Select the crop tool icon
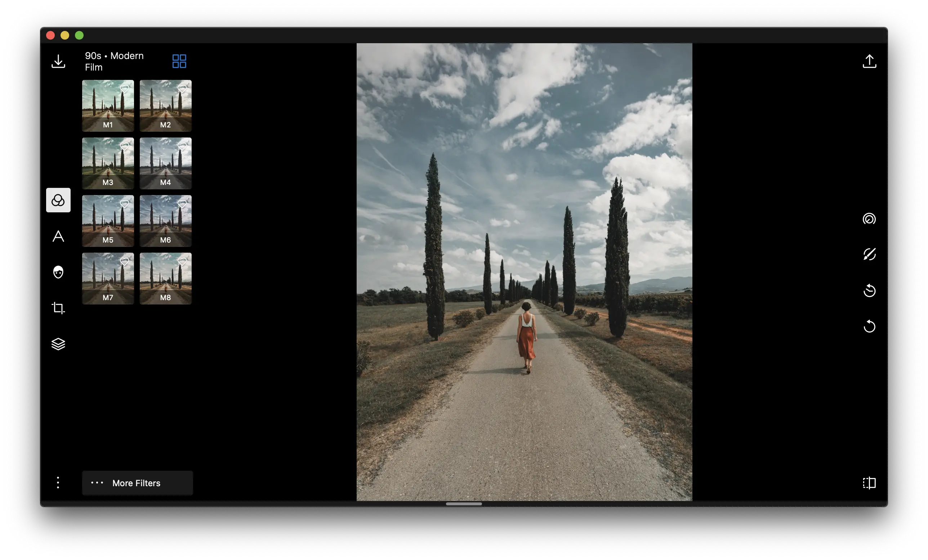Screen dimensions: 928x560 pyautogui.click(x=58, y=308)
